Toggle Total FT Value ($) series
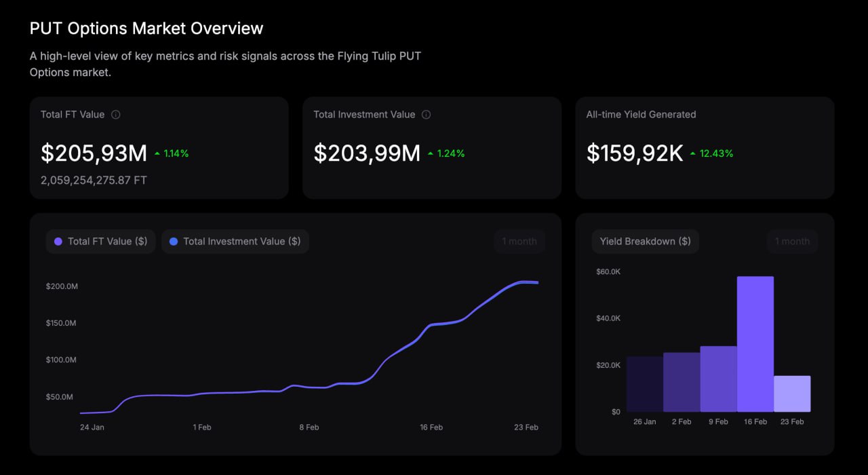The height and width of the screenshot is (475, 868). point(100,242)
